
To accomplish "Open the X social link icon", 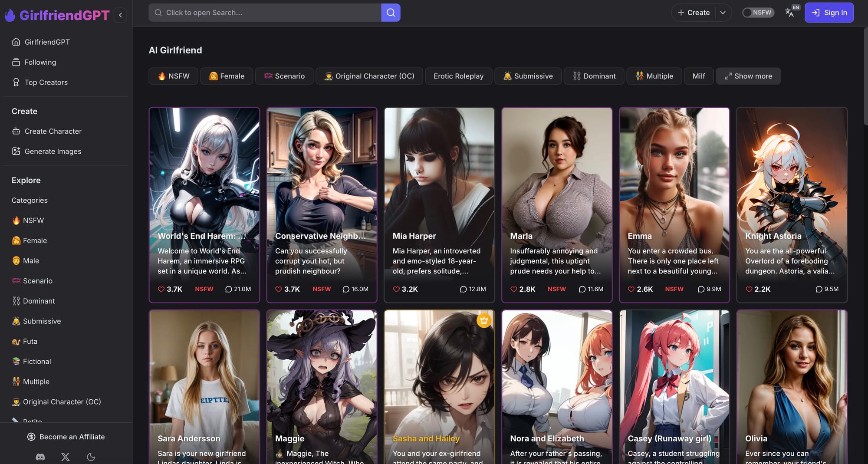I will pyautogui.click(x=66, y=457).
